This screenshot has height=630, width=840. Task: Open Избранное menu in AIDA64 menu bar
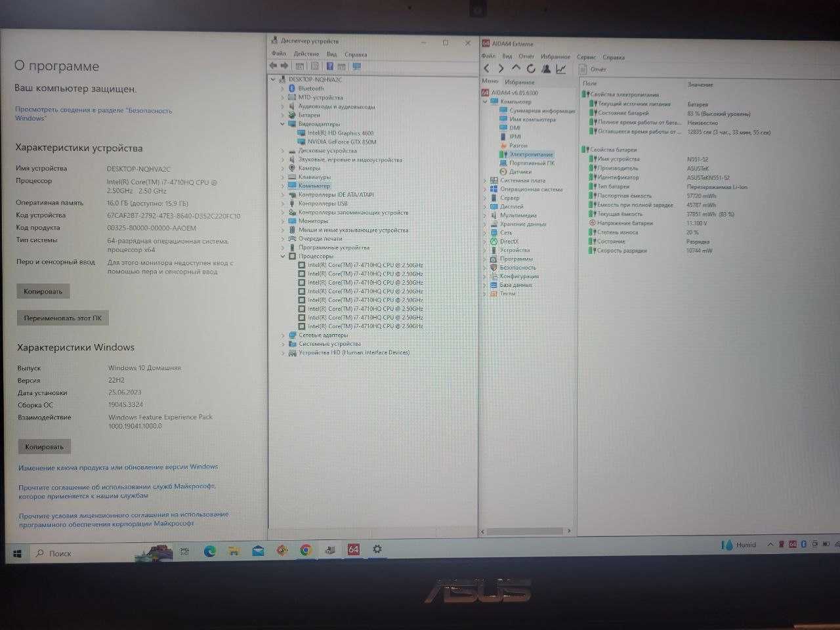point(556,57)
